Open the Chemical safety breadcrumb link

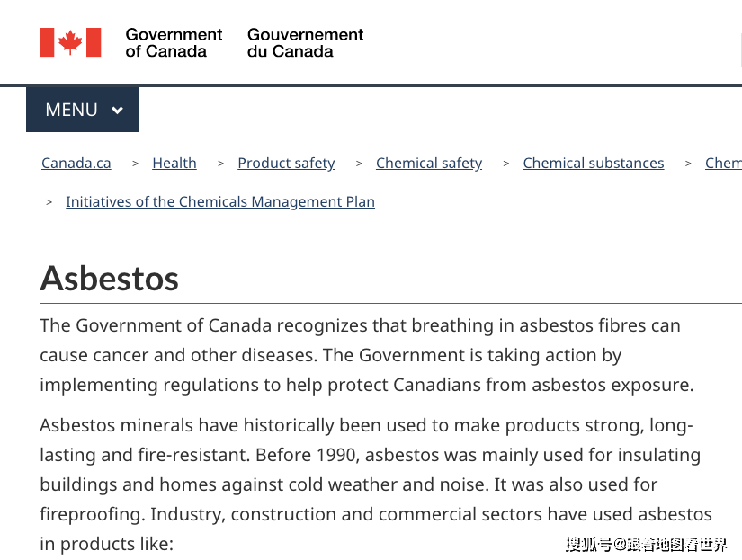pyautogui.click(x=429, y=163)
